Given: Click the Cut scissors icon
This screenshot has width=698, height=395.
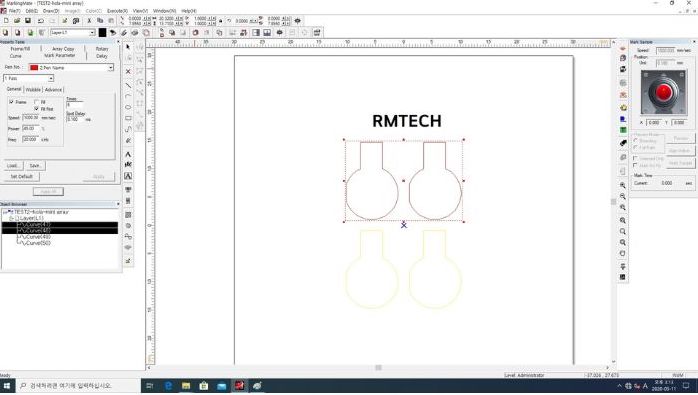Looking at the screenshot, I should [89, 20].
